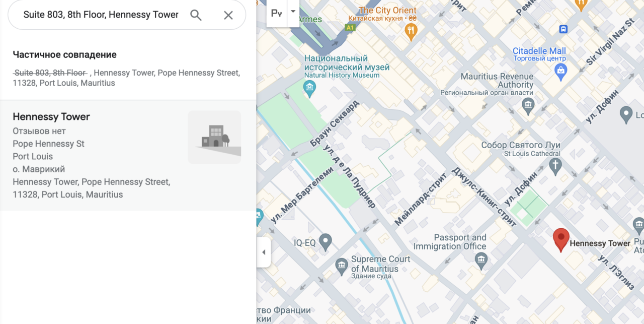Click the Passport and Immigration Office icon
644x324 pixels.
tap(481, 260)
